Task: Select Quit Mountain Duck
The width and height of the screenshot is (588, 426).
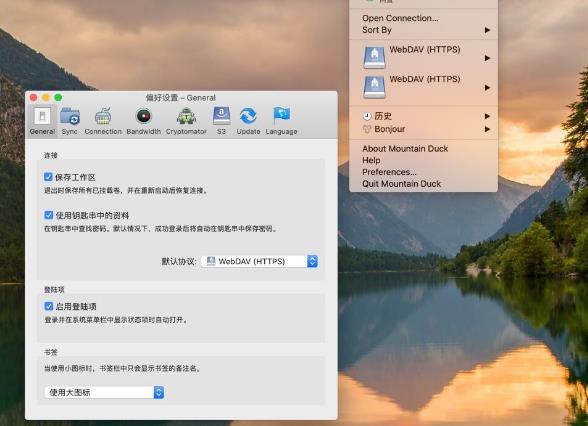Action: (401, 184)
